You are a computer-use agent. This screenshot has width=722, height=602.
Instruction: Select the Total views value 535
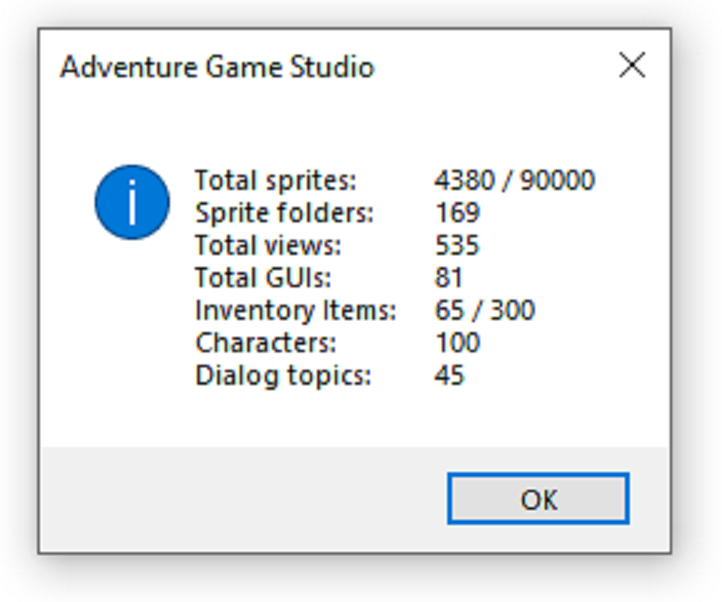(457, 246)
